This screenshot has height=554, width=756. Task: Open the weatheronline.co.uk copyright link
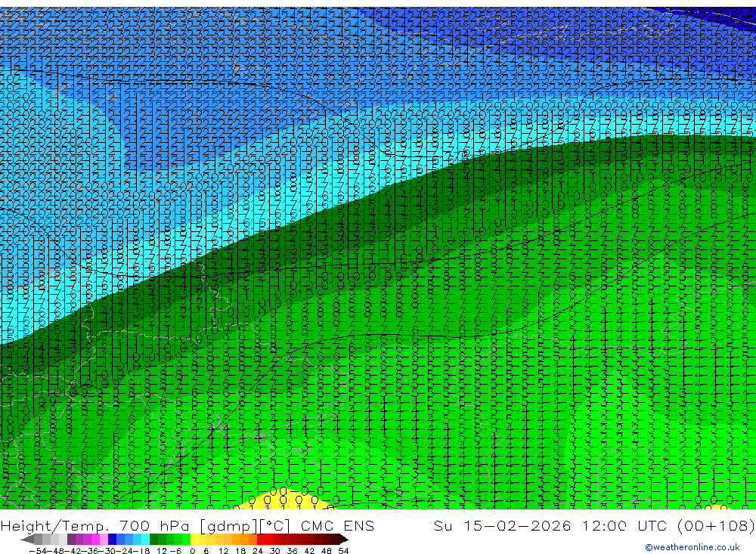692,547
